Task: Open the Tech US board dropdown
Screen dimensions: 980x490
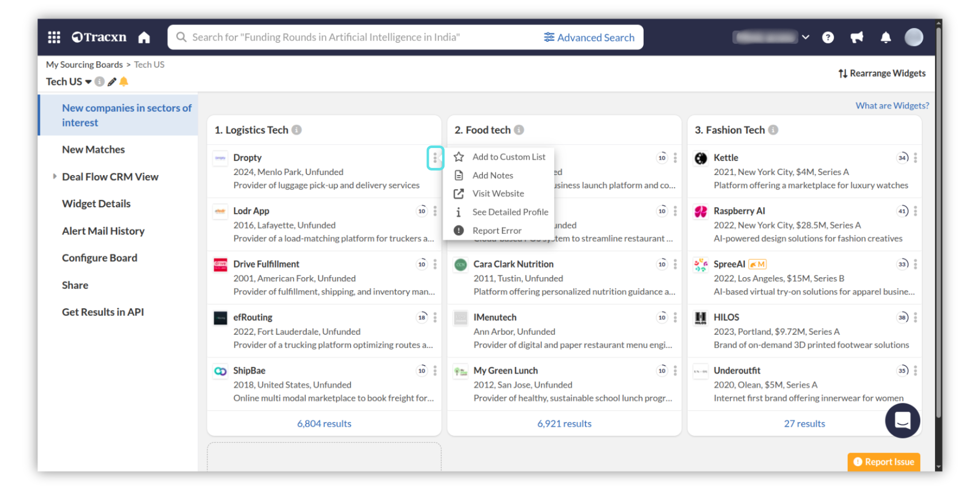Action: point(88,82)
